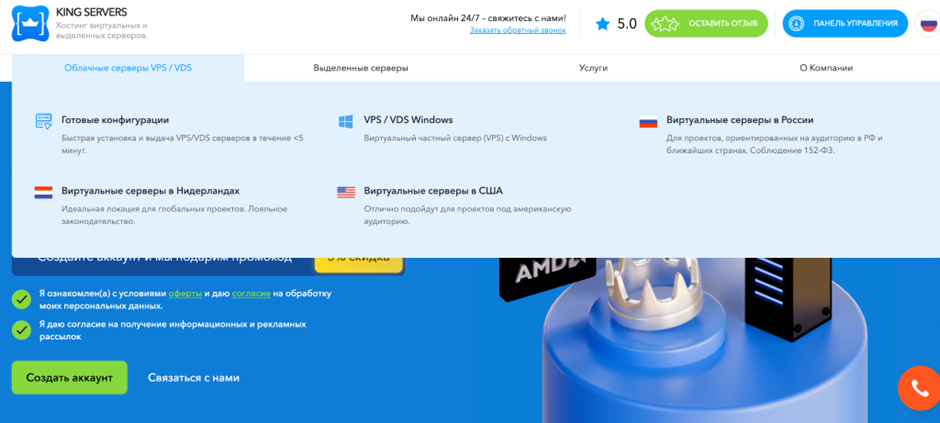This screenshot has width=940, height=423.
Task: Click the Netherlands flag icon
Action: pyautogui.click(x=44, y=192)
